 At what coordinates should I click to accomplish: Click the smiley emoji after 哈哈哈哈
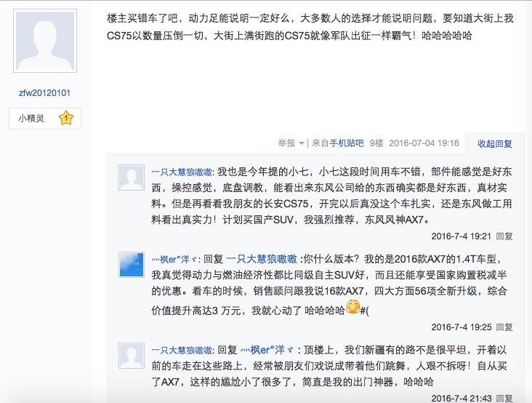tap(353, 307)
